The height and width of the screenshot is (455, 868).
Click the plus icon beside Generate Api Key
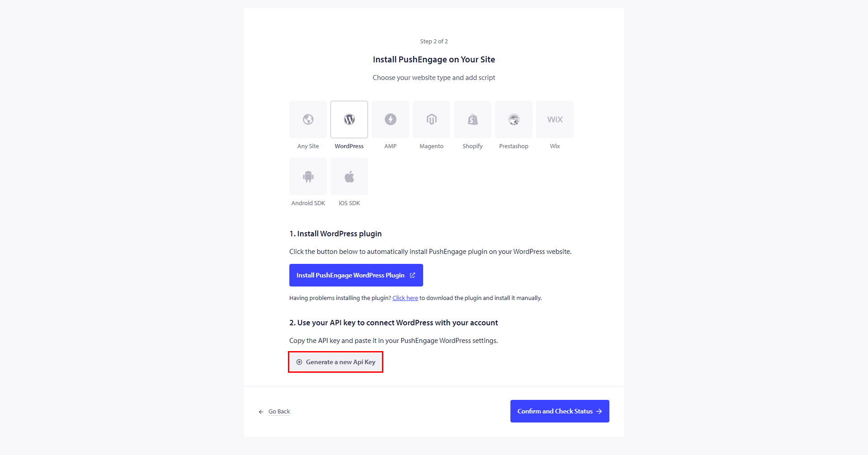point(299,362)
